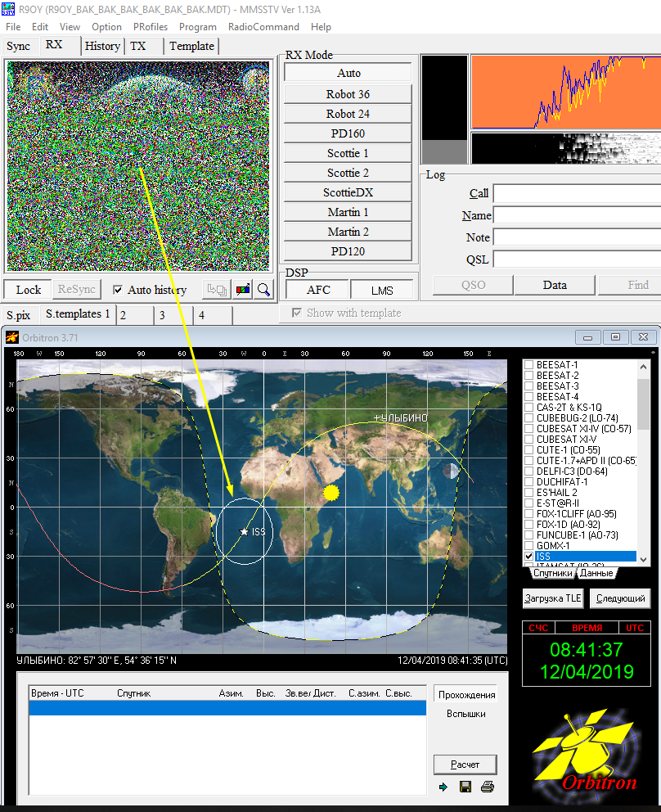Select Robot 36 RX mode
Viewport: 661px width, 812px height.
point(348,94)
